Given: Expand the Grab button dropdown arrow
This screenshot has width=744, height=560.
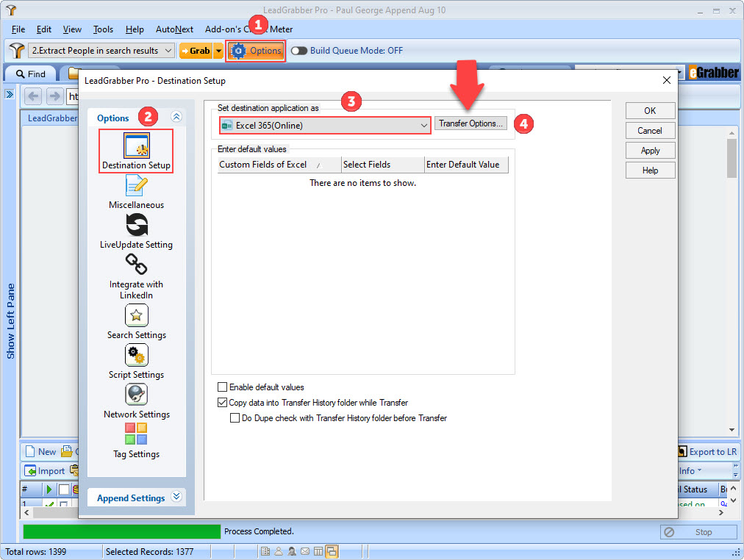Looking at the screenshot, I should point(218,51).
